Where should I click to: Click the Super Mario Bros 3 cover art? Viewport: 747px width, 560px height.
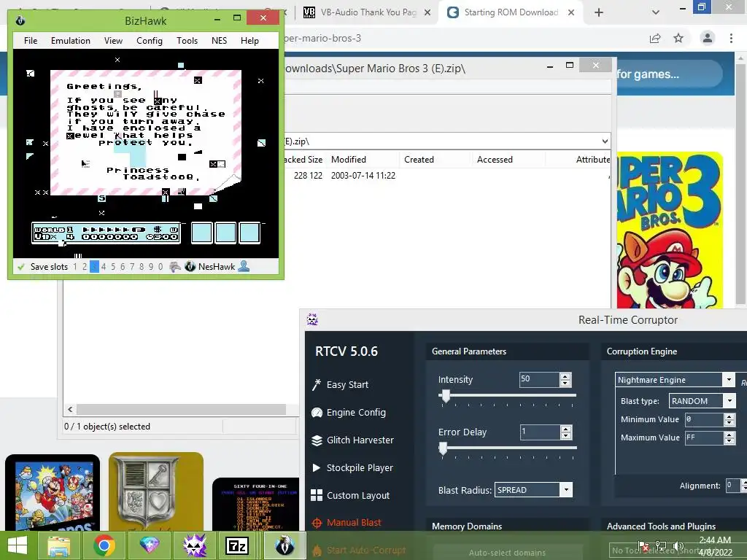click(x=670, y=230)
